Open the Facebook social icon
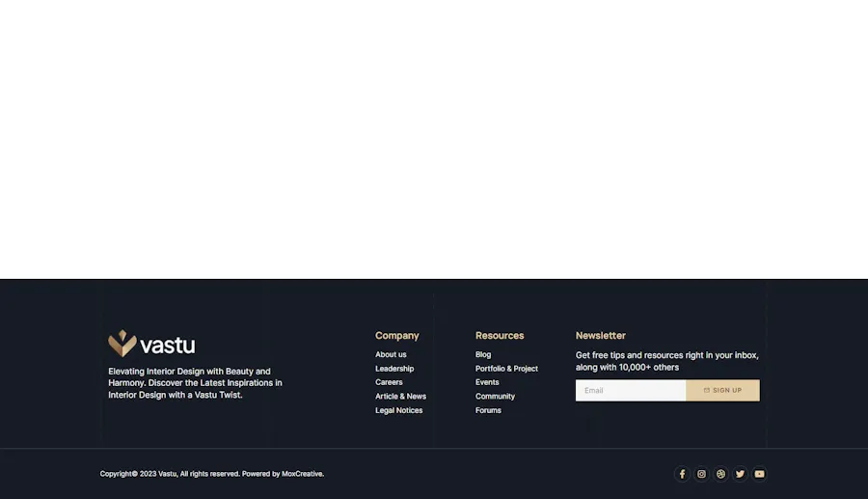 682,474
